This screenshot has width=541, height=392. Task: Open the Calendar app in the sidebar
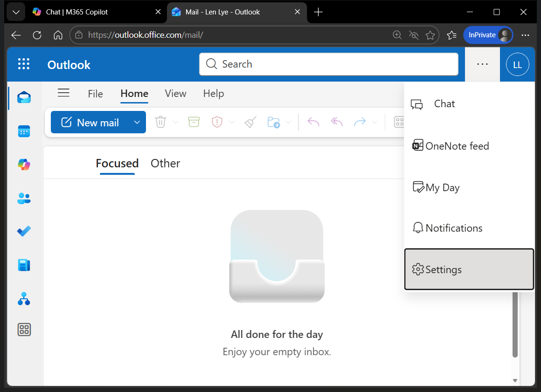(24, 131)
